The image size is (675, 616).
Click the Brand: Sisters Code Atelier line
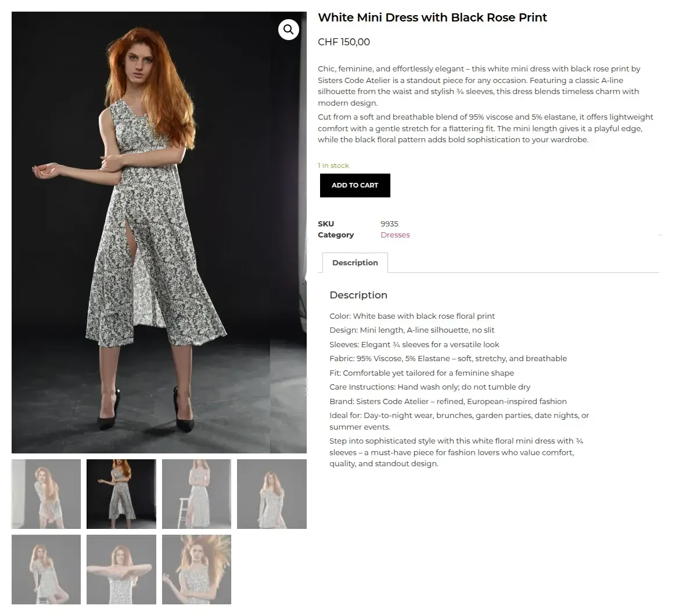tap(448, 401)
